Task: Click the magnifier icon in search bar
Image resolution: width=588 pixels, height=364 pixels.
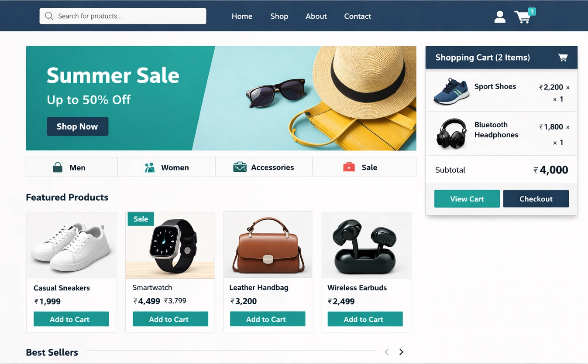Action: 49,16
